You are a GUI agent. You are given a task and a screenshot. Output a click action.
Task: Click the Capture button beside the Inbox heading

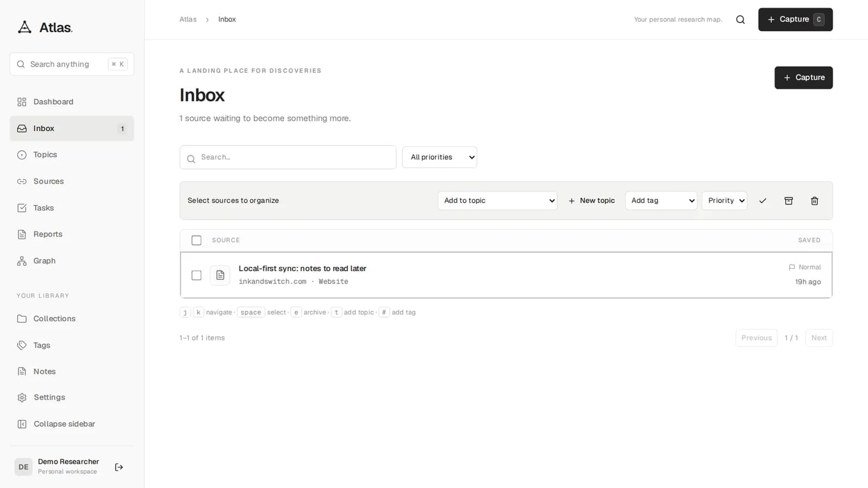coord(803,78)
